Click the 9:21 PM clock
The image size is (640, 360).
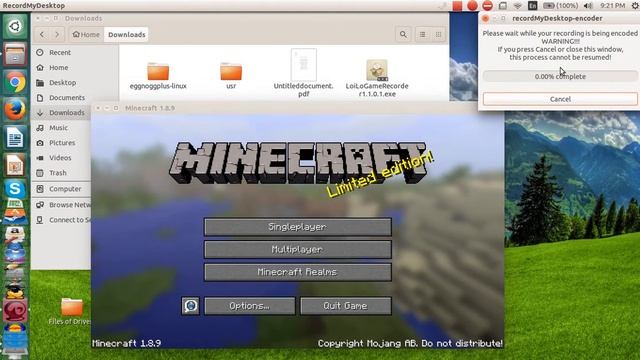(x=612, y=6)
